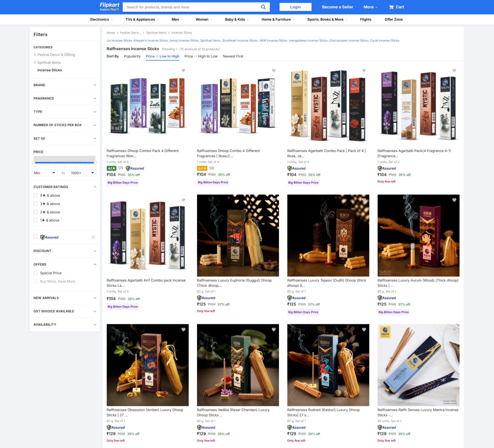
Task: Wishlist heart on Luxury Euphoria Dhoop
Action: pos(274,200)
